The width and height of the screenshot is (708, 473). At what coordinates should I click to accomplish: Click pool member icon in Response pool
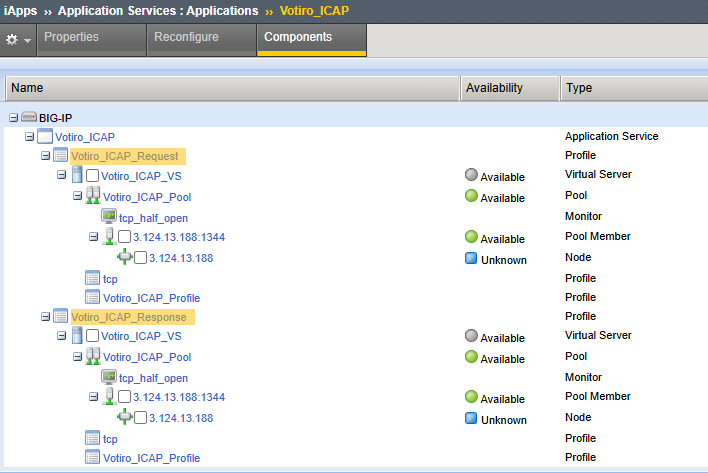[x=109, y=396]
